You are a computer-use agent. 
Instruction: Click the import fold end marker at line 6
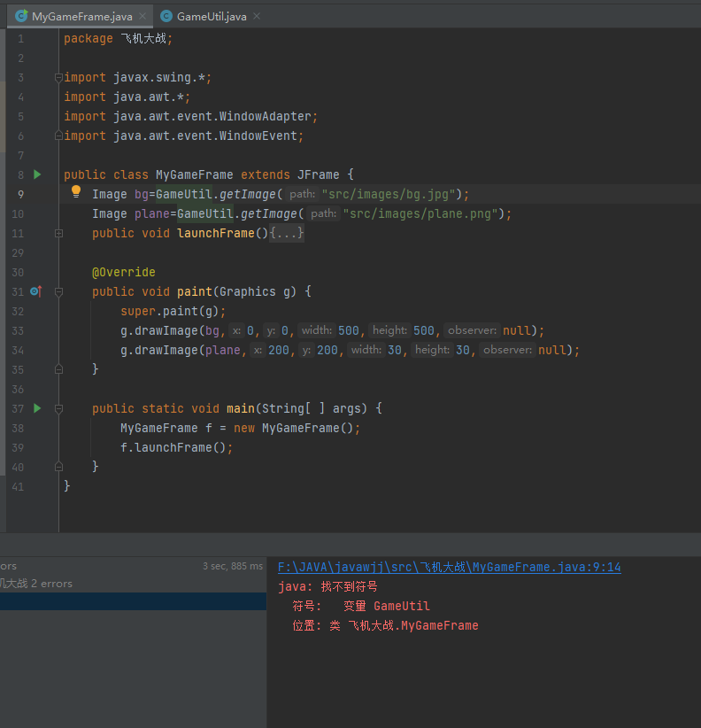coord(58,136)
